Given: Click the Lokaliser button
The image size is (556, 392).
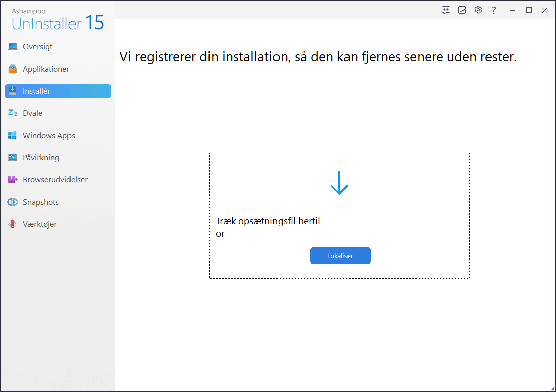Looking at the screenshot, I should point(340,256).
